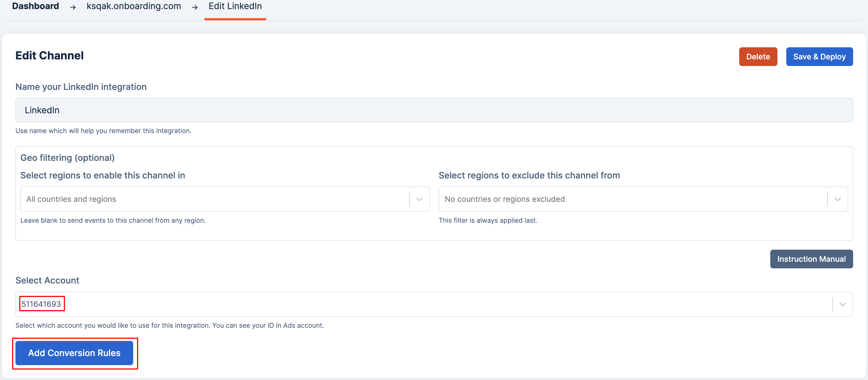Click the red Delete button

(758, 57)
